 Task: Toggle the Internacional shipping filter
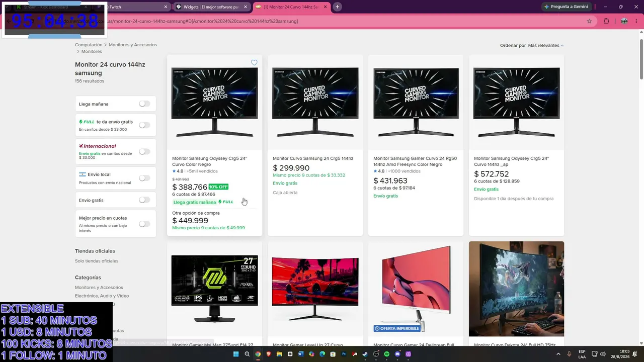click(144, 151)
